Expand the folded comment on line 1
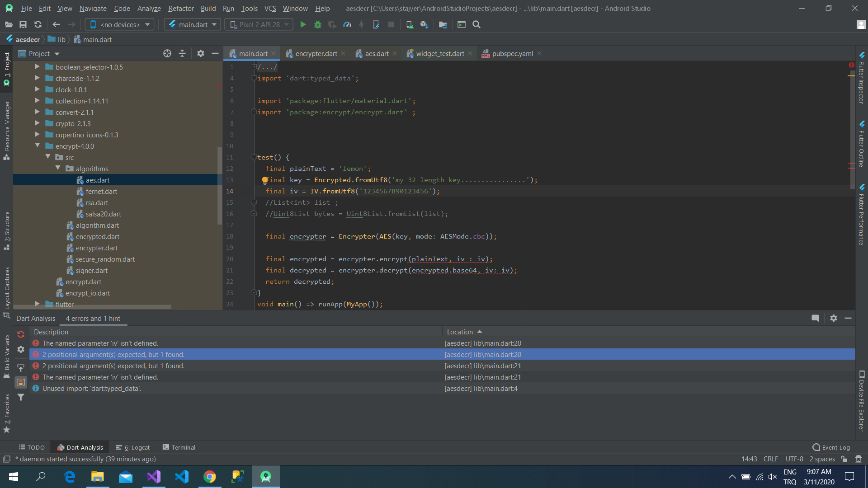Image resolution: width=868 pixels, height=488 pixels. (x=254, y=66)
